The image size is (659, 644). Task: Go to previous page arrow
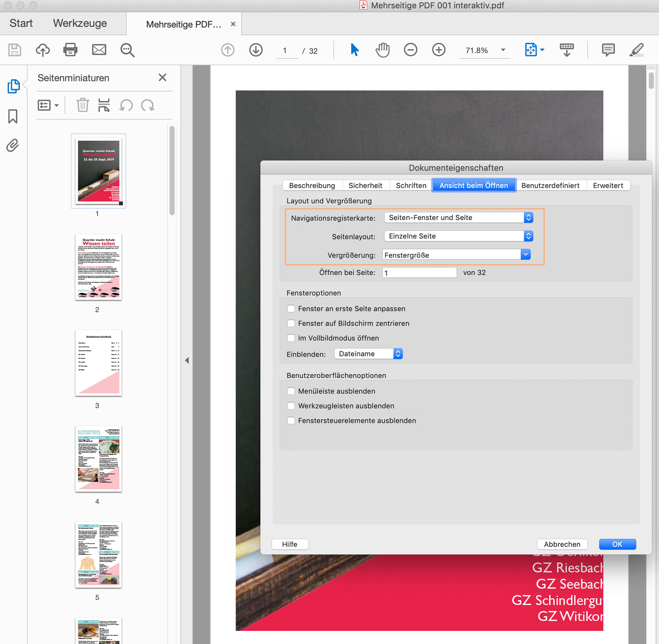(x=228, y=50)
